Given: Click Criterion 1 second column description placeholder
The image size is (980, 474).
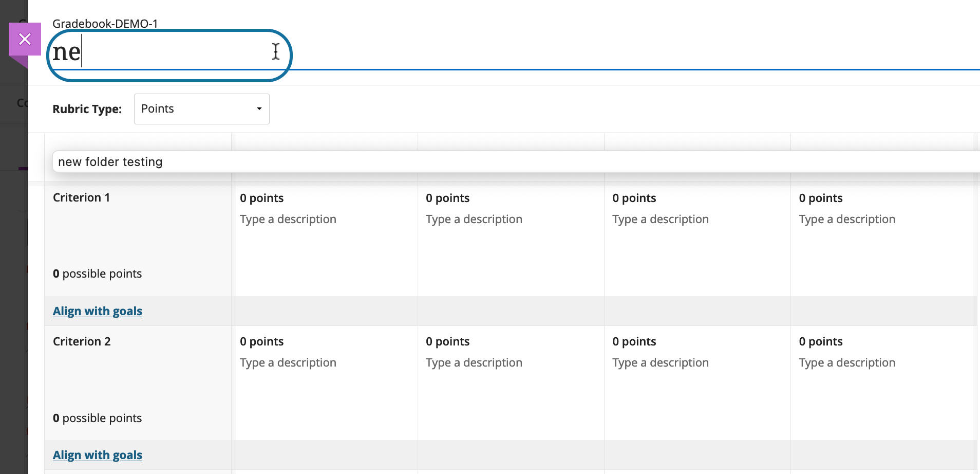Looking at the screenshot, I should [x=474, y=220].
